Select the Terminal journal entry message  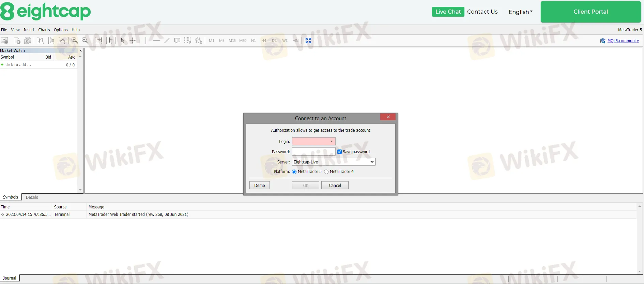coord(138,215)
